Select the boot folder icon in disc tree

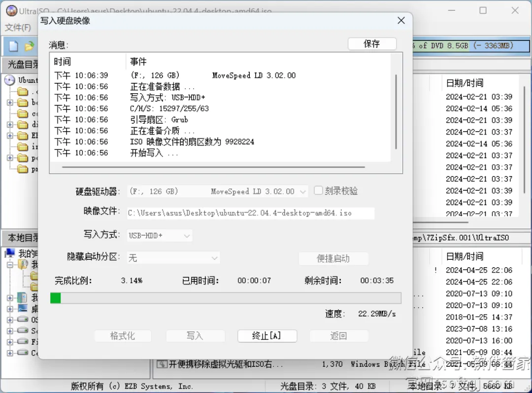coord(23,103)
